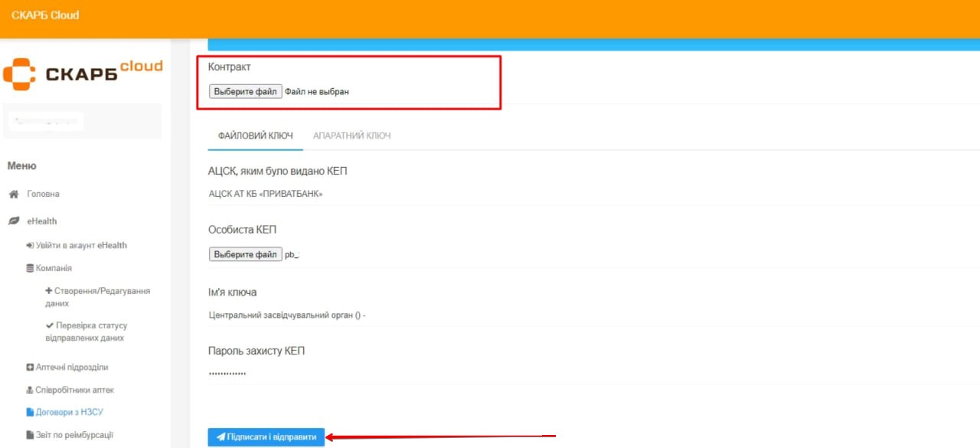The height and width of the screenshot is (448, 980).
Task: Click the plus icon for Створення/Редагування даних
Action: pos(49,291)
